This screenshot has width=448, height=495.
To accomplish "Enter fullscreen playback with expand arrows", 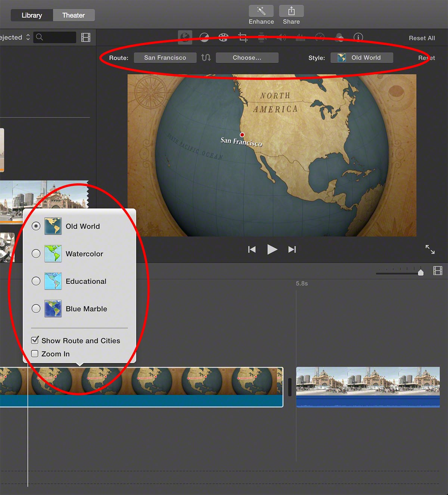I will point(430,249).
